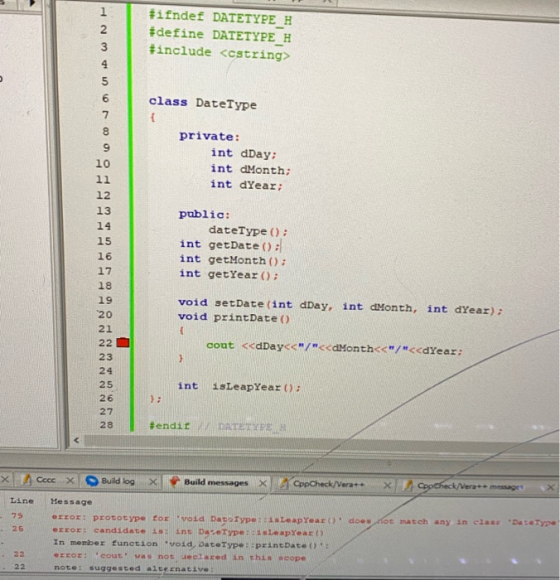Image resolution: width=560 pixels, height=580 pixels.
Task: Click the cout statement on line 22
Action: point(334,348)
